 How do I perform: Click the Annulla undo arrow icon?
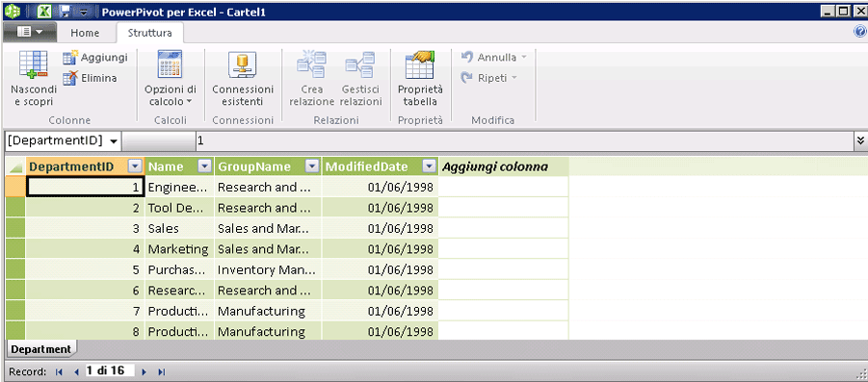tap(467, 57)
